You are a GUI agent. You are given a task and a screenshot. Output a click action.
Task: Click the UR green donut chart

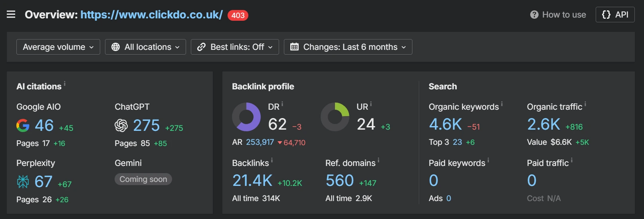335,117
